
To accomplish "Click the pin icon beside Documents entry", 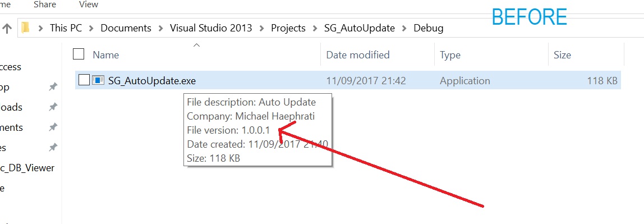I will coord(53,127).
